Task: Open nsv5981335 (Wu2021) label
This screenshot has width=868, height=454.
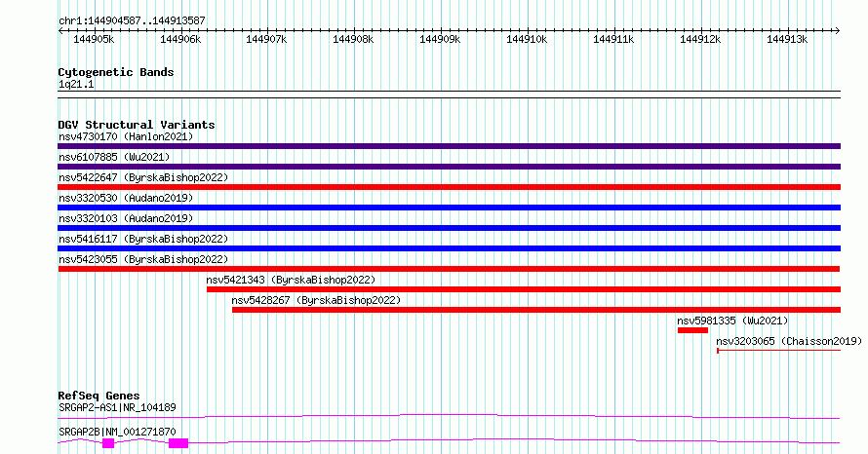Action: pos(732,321)
